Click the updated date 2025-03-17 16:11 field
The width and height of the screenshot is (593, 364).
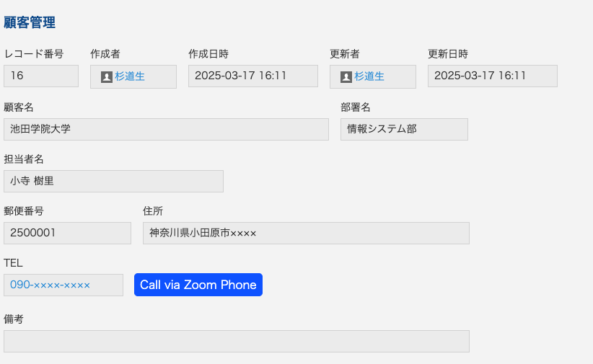click(493, 76)
